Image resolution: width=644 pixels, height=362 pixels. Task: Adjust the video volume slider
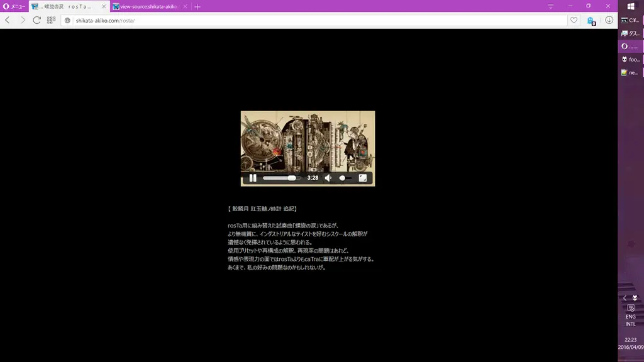(x=345, y=178)
